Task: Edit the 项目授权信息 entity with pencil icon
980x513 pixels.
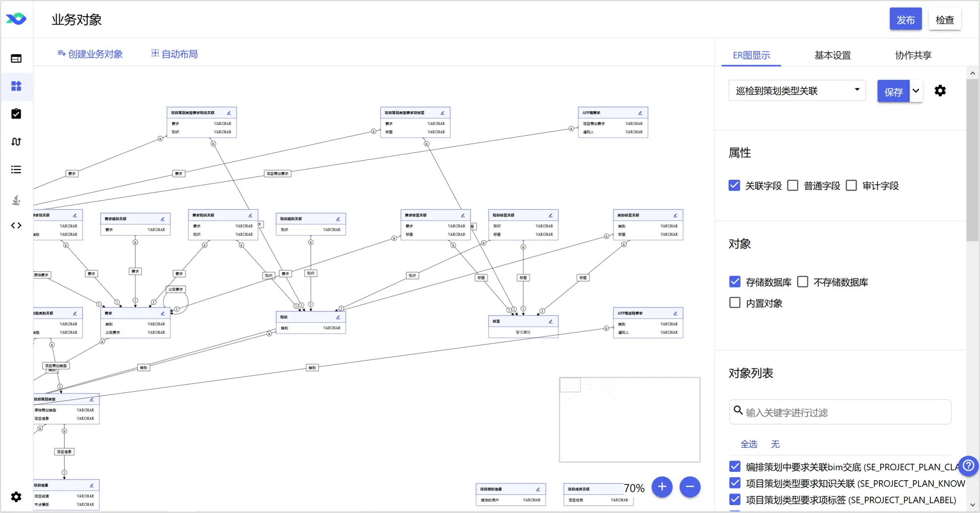Action: tap(538, 489)
